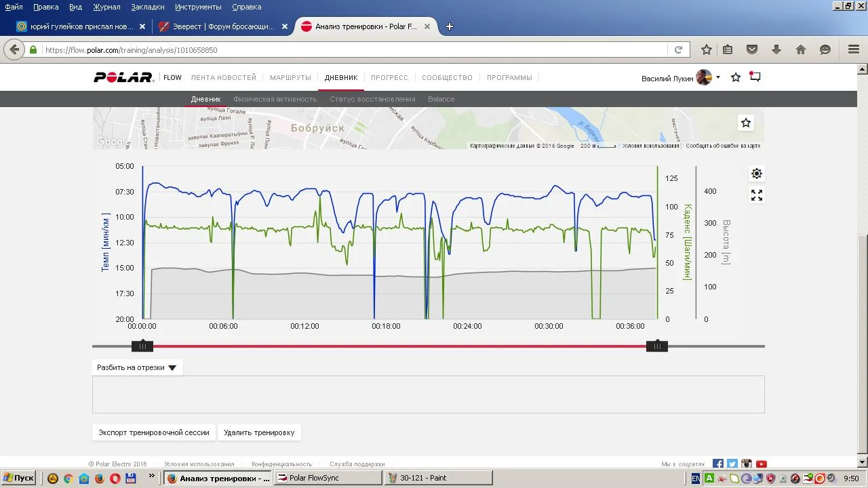The image size is (868, 488).
Task: Show hidden quick launch items chevron
Action: (151, 476)
